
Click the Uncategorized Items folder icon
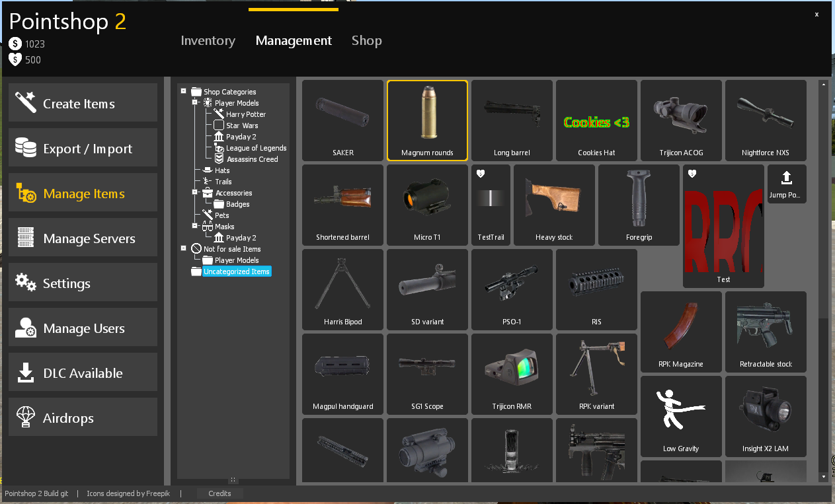(x=196, y=271)
